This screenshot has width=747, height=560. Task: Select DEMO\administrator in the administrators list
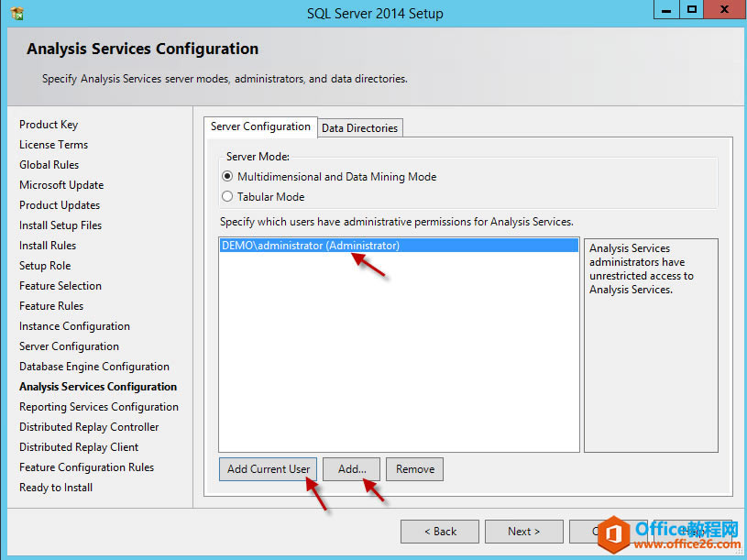(399, 246)
